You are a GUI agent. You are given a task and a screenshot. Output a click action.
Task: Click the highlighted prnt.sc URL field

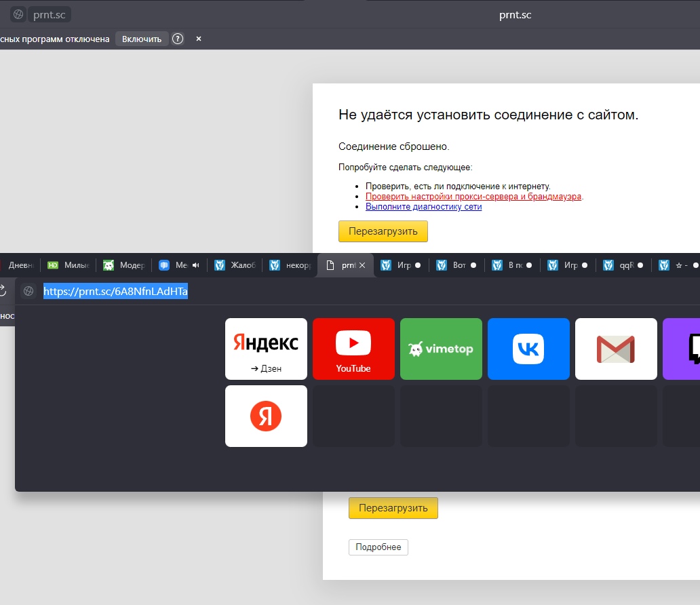pos(116,292)
